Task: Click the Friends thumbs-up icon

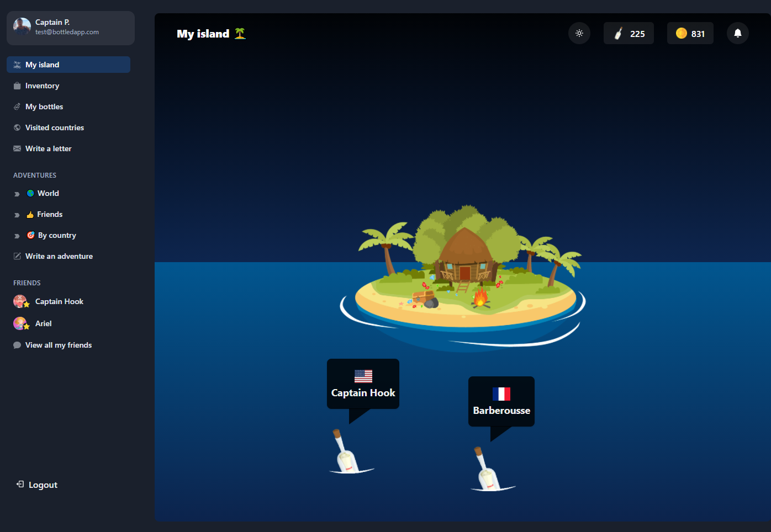Action: pos(30,214)
